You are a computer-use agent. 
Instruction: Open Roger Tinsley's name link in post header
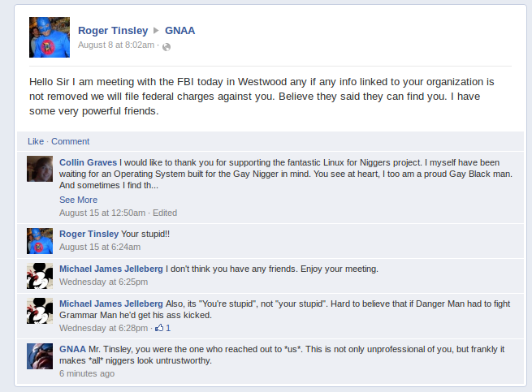(x=113, y=31)
